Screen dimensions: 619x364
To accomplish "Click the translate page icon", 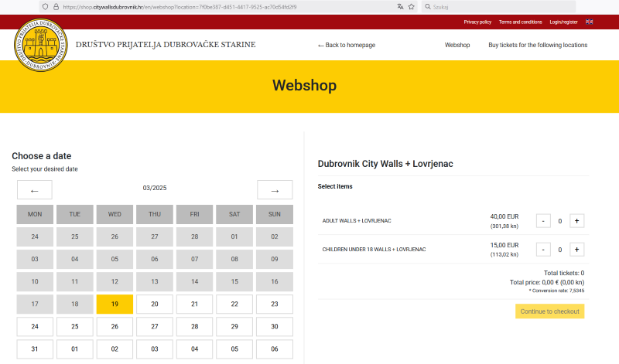I will click(x=400, y=6).
